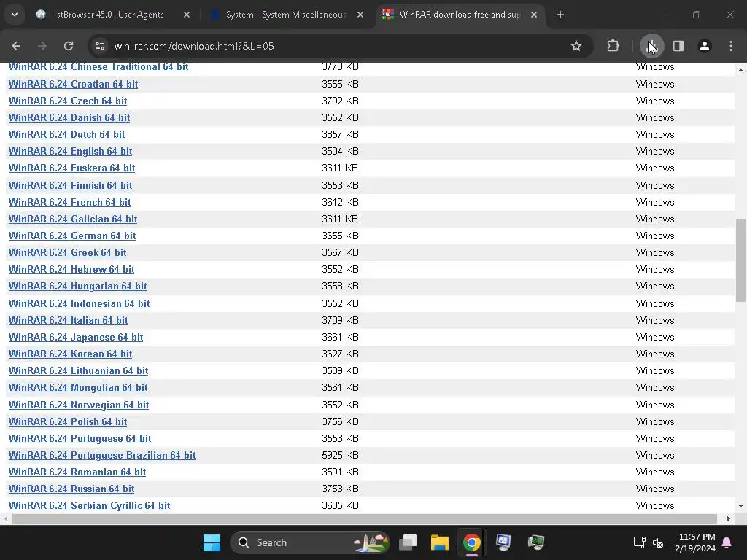The image size is (747, 560).
Task: Download WinRAR 6.24 Croatian 64 bit
Action: tap(74, 85)
